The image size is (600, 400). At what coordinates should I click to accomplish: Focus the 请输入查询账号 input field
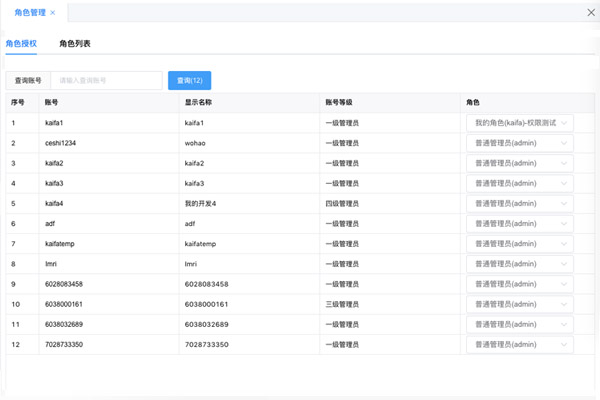tap(108, 80)
